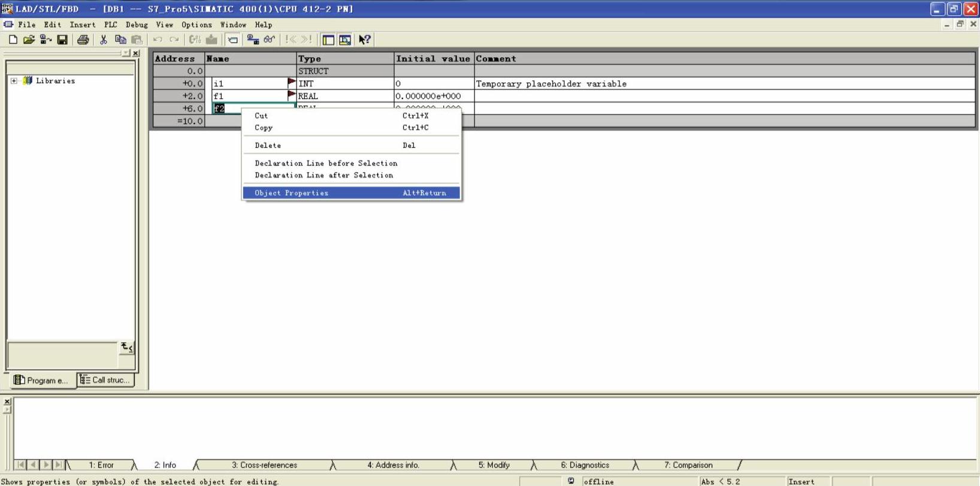The height and width of the screenshot is (486, 980).
Task: Open the Debug menu
Action: click(137, 25)
